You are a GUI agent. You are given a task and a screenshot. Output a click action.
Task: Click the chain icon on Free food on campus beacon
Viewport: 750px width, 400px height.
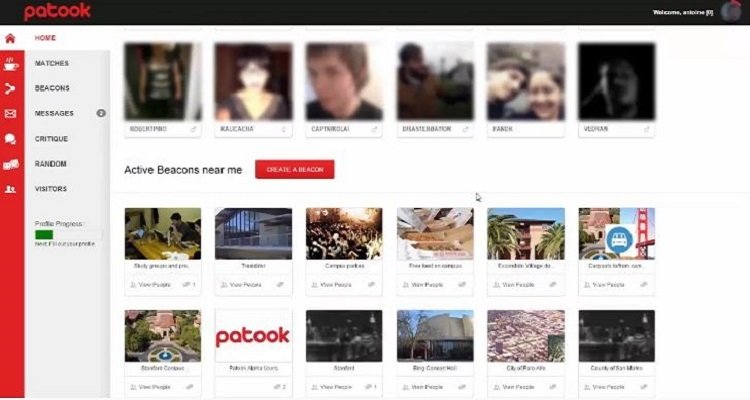click(462, 285)
